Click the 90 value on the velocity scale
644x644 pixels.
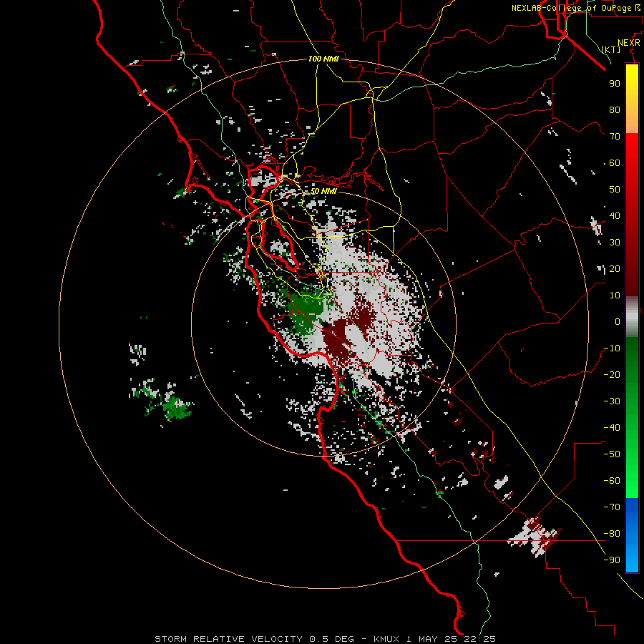click(615, 84)
